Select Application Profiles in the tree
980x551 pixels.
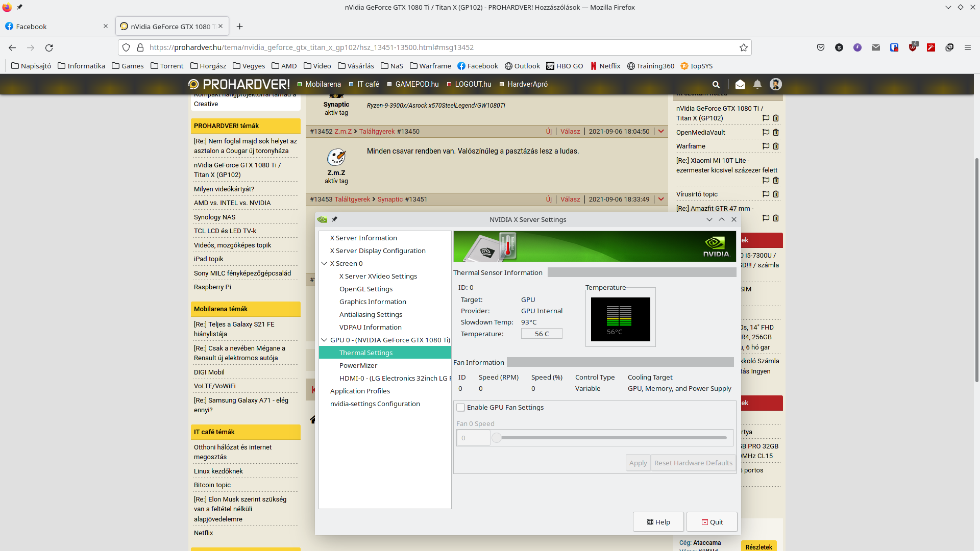coord(360,391)
